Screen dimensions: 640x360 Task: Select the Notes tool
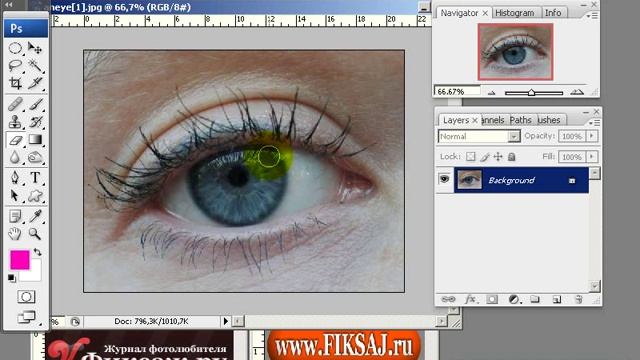coord(15,216)
